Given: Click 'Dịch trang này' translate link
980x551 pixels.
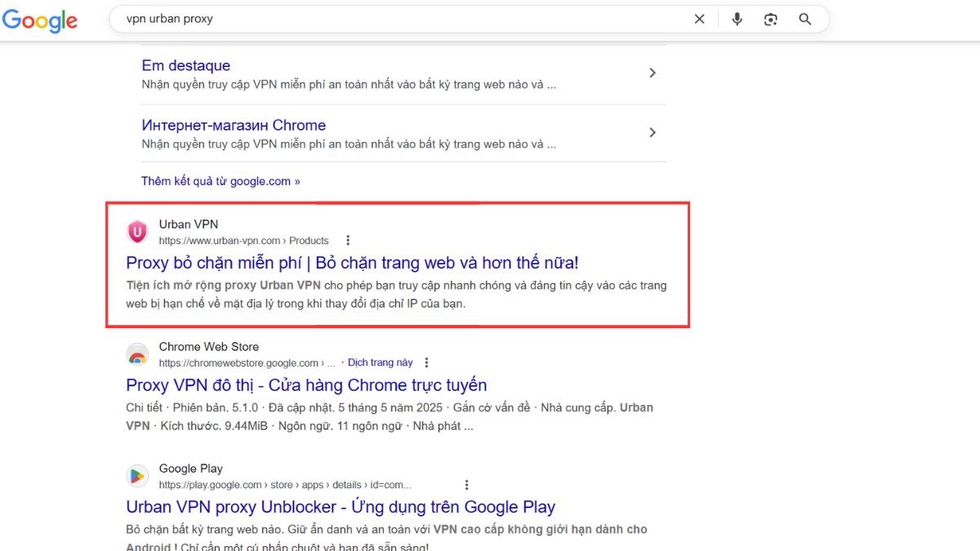Looking at the screenshot, I should [381, 362].
